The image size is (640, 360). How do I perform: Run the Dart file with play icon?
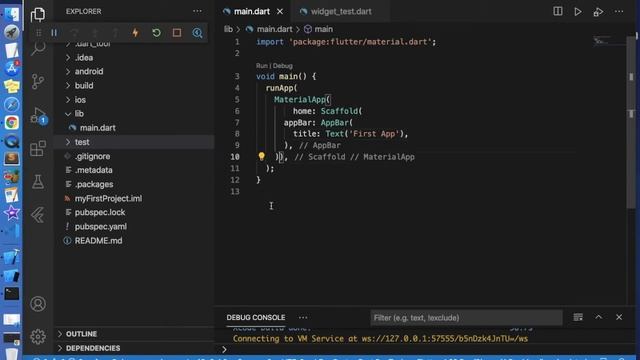(x=578, y=11)
